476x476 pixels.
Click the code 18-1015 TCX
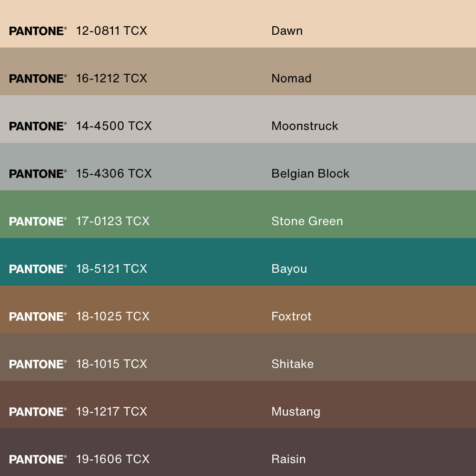(111, 364)
